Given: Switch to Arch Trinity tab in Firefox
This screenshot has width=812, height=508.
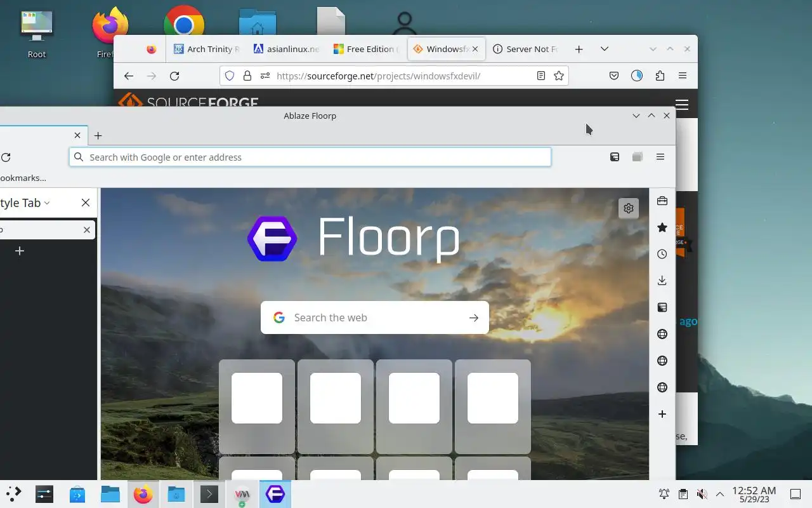Looking at the screenshot, I should (206, 49).
